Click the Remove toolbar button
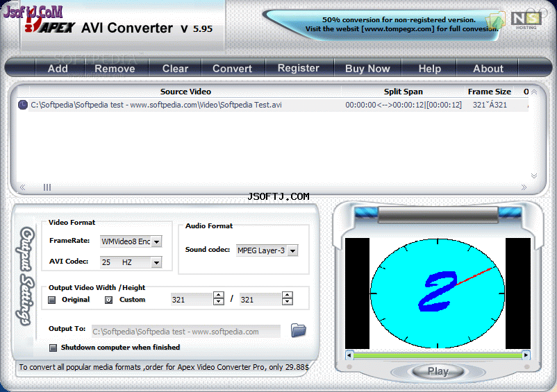This screenshot has width=557, height=392. [115, 68]
